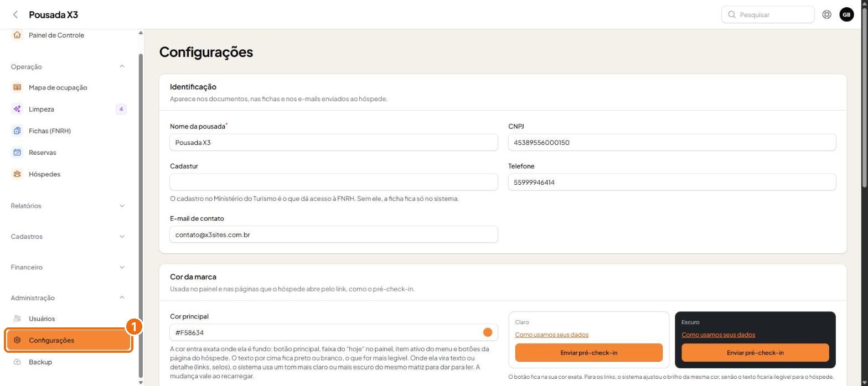This screenshot has width=868, height=386.
Task: Click the Nome da pousada field
Action: [x=334, y=143]
